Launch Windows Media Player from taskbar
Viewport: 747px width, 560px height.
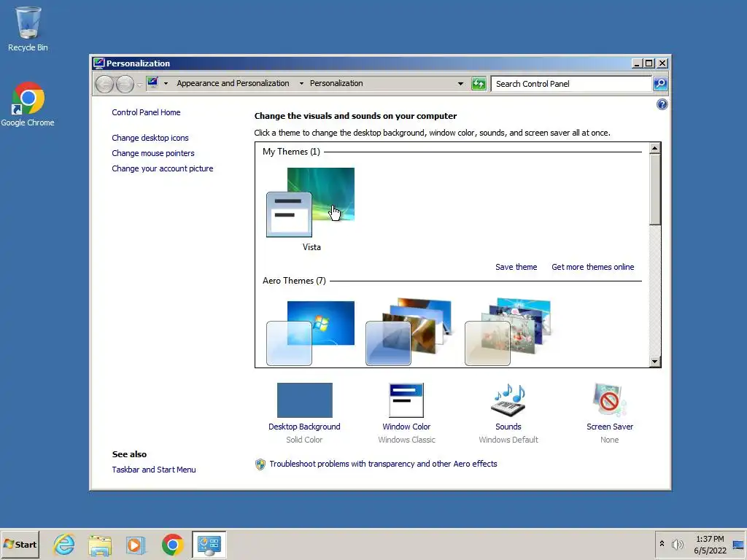coord(136,545)
